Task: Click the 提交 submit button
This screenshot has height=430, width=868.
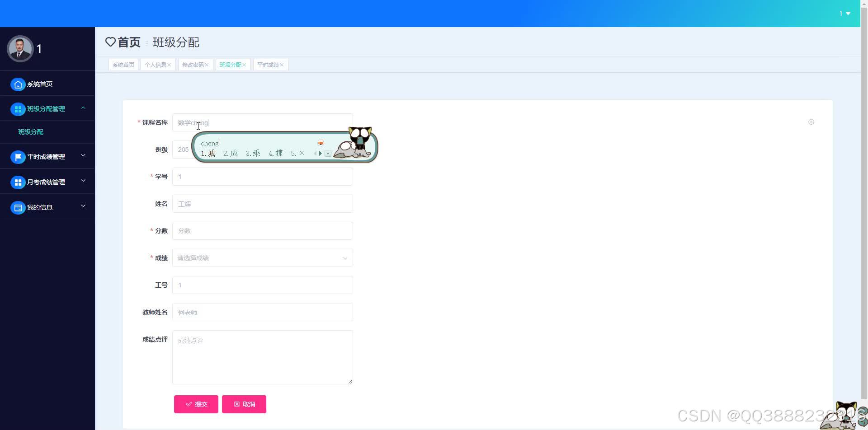Action: [196, 404]
